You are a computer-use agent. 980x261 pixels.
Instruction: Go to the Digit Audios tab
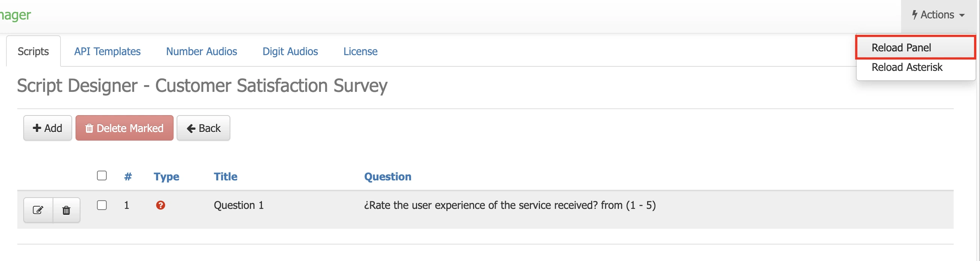click(290, 51)
